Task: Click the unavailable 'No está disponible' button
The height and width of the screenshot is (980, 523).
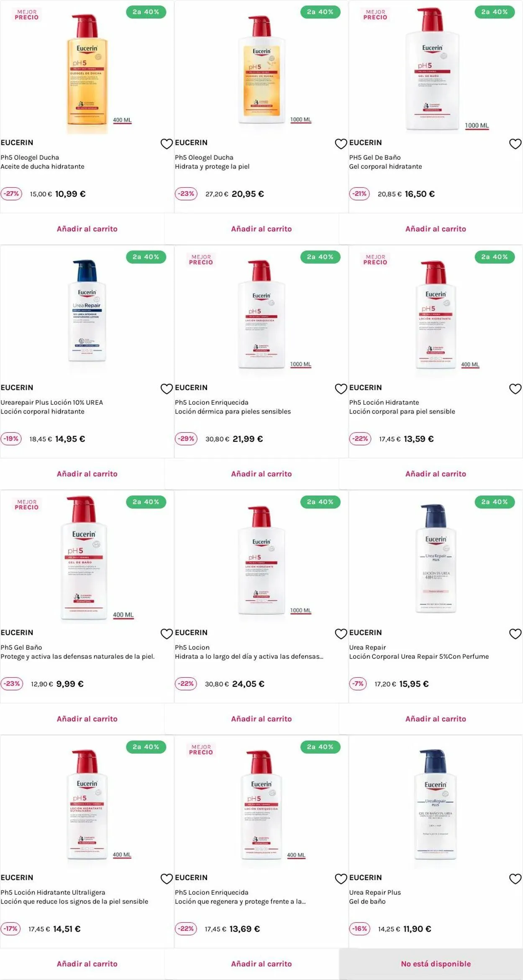Action: point(436,964)
